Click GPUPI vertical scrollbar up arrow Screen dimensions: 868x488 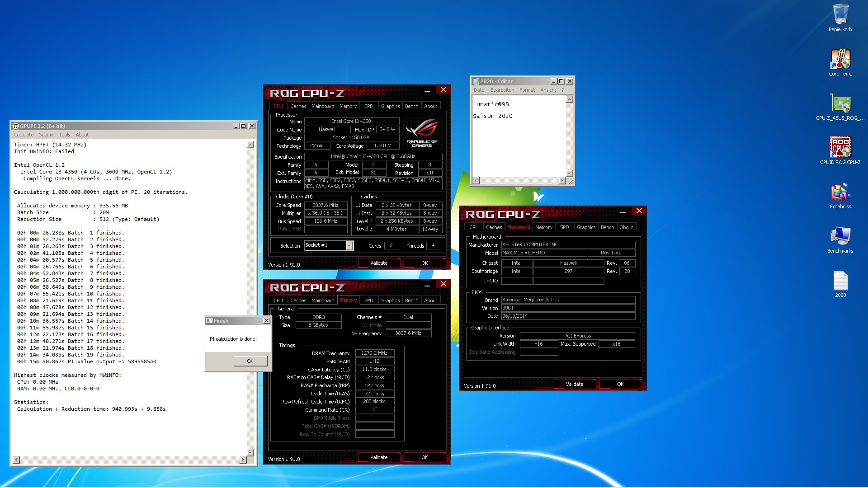point(250,145)
